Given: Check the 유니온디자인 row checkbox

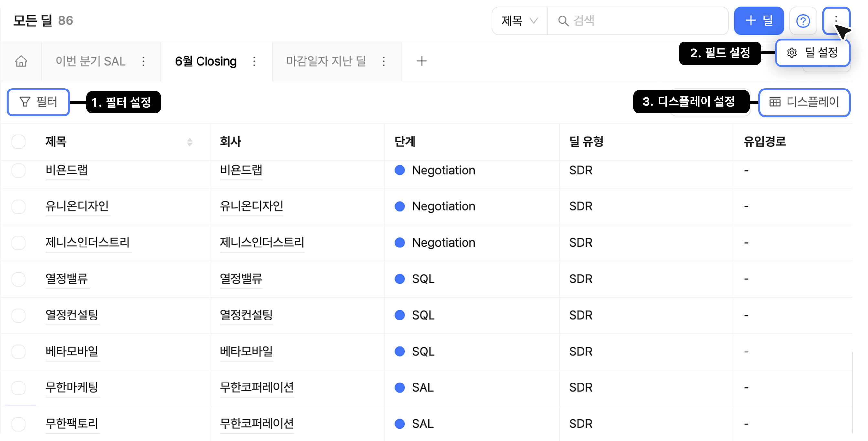Looking at the screenshot, I should pos(18,206).
